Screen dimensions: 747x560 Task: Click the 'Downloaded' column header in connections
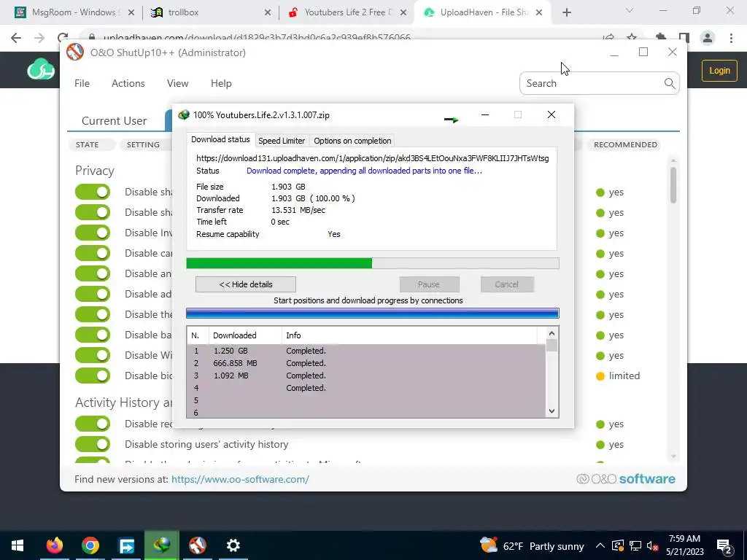[x=245, y=335]
